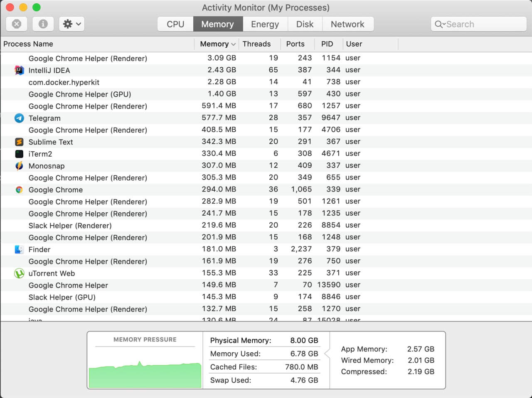Click the iTerm2 process name
This screenshot has width=532, height=398.
coord(40,154)
